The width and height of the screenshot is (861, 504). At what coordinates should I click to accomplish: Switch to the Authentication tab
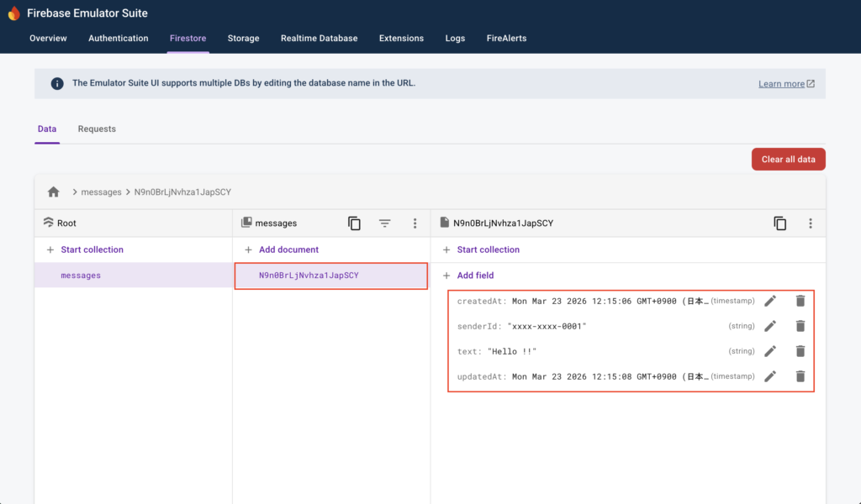pos(119,39)
